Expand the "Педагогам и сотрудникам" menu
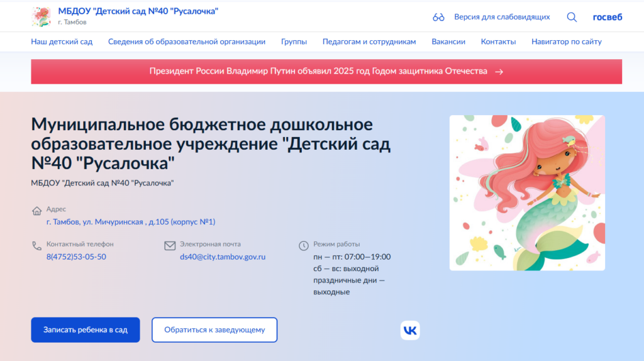644x361 pixels. [369, 42]
